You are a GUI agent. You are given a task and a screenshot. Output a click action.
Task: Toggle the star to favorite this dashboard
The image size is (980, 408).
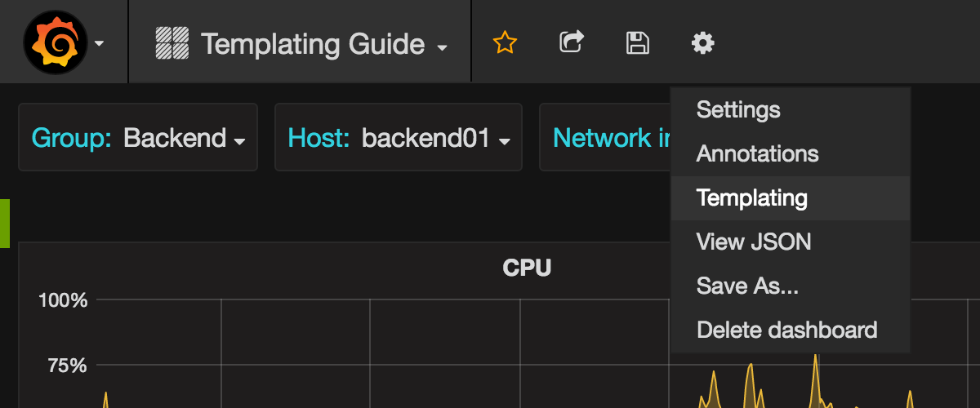point(505,42)
